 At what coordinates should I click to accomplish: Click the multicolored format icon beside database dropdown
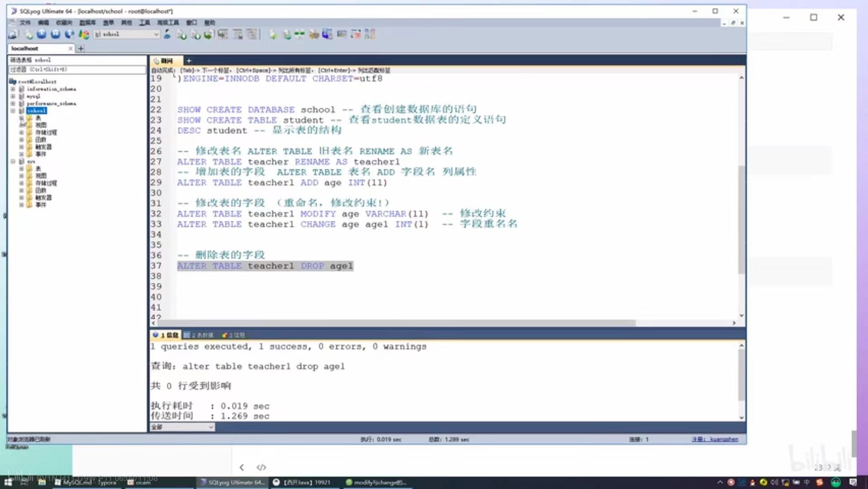point(84,34)
